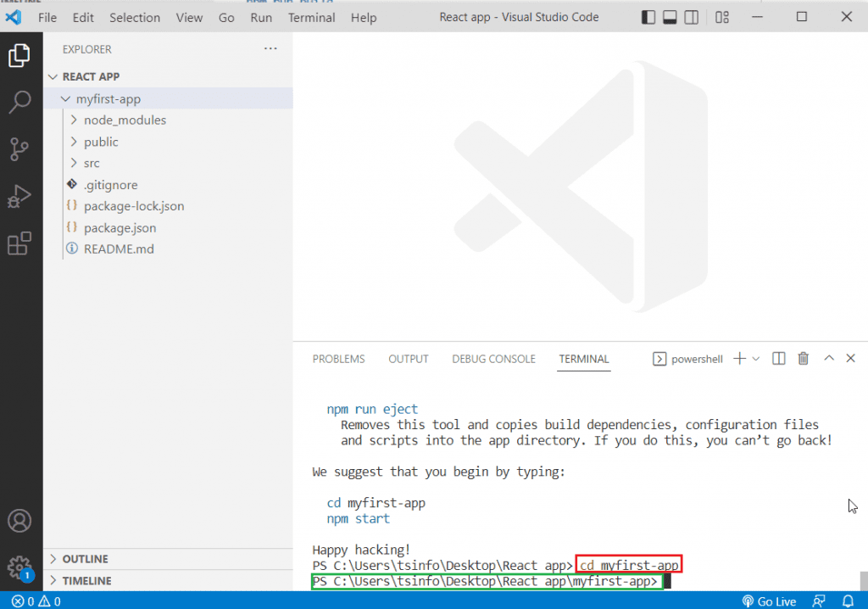The image size is (868, 609).
Task: Open package-lock.json file
Action: tap(168, 206)
